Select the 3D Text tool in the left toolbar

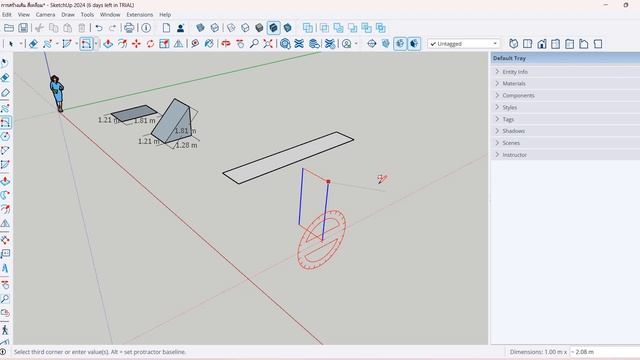[x=5, y=268]
